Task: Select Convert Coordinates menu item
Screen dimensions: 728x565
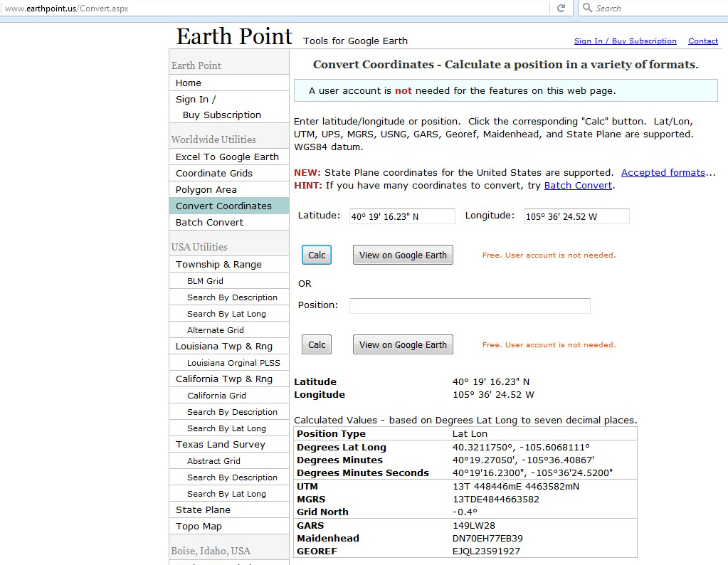Action: click(x=229, y=206)
